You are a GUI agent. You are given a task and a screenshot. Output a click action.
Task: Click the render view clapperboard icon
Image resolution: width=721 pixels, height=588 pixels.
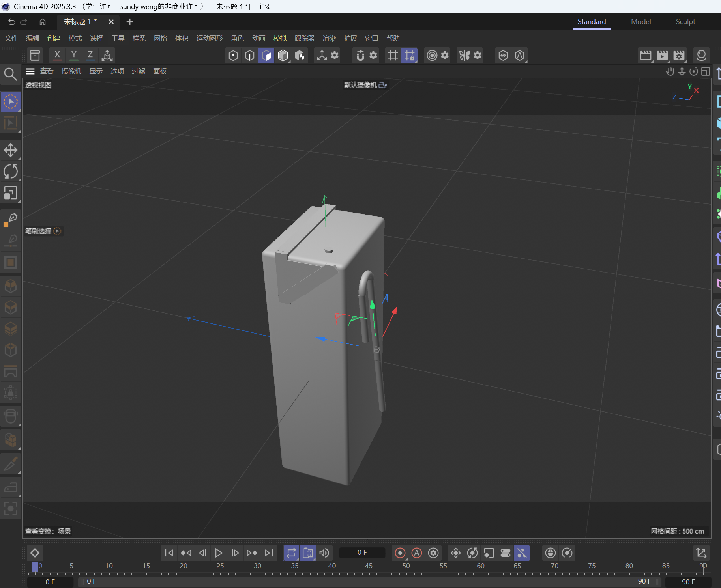646,56
